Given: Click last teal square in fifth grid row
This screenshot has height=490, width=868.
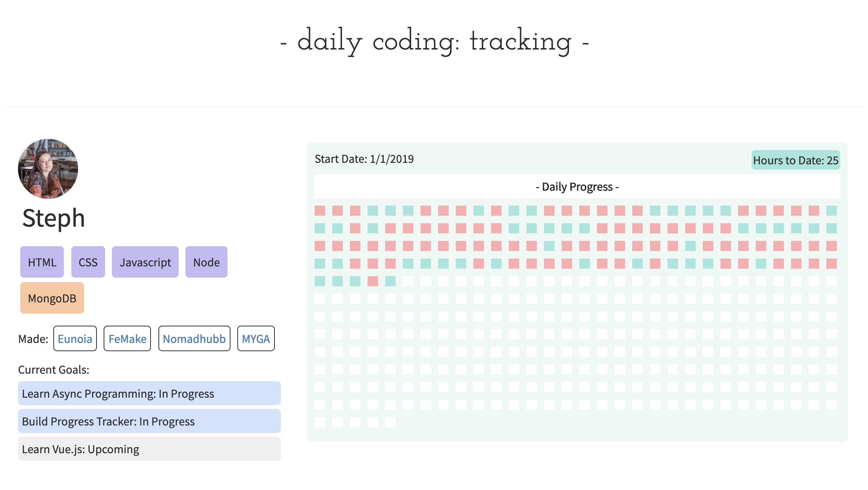Looking at the screenshot, I should click(390, 281).
